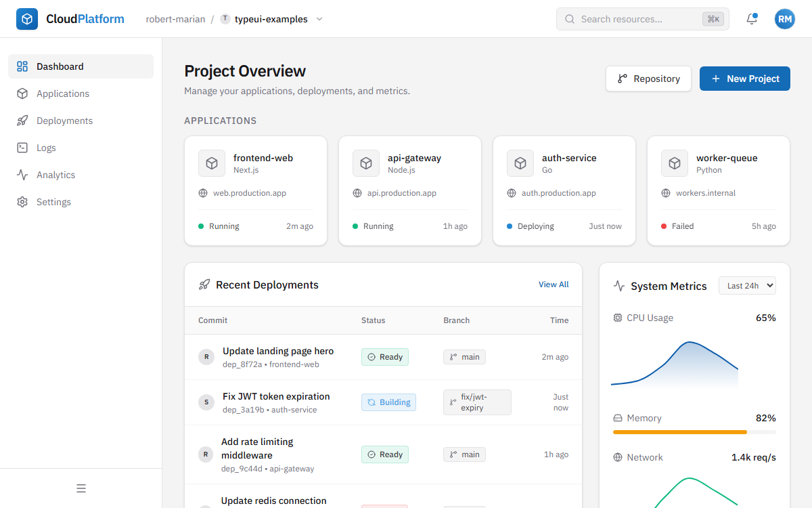The image size is (812, 508).
Task: Click the R avatar on Update landing page hero
Action: tap(206, 357)
